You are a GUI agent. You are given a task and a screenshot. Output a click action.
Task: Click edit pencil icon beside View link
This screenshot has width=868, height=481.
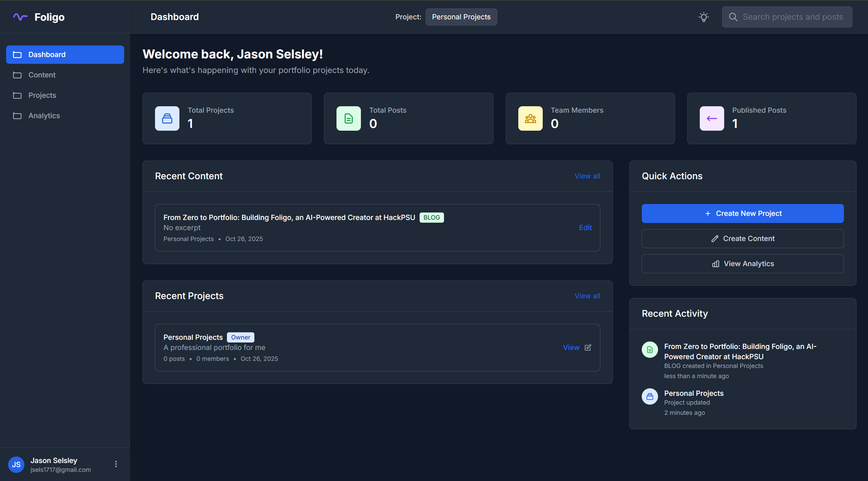coord(588,348)
